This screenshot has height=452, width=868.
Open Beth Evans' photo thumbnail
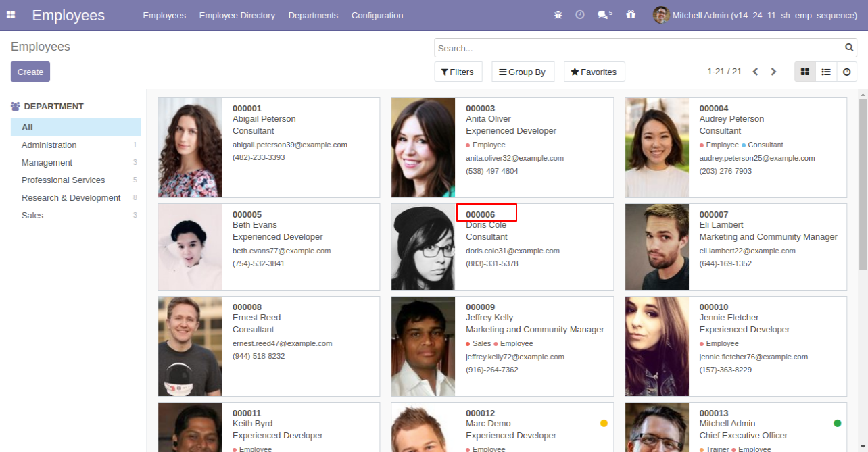[190, 247]
